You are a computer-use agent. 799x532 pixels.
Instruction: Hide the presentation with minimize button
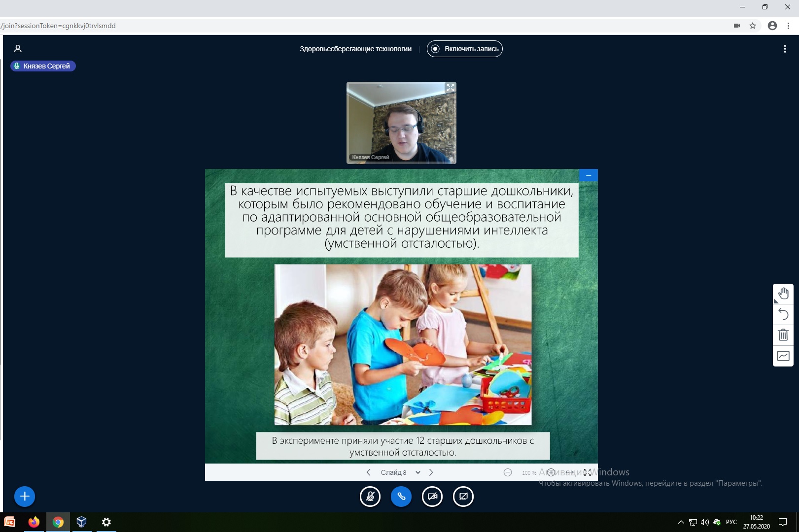pos(589,175)
